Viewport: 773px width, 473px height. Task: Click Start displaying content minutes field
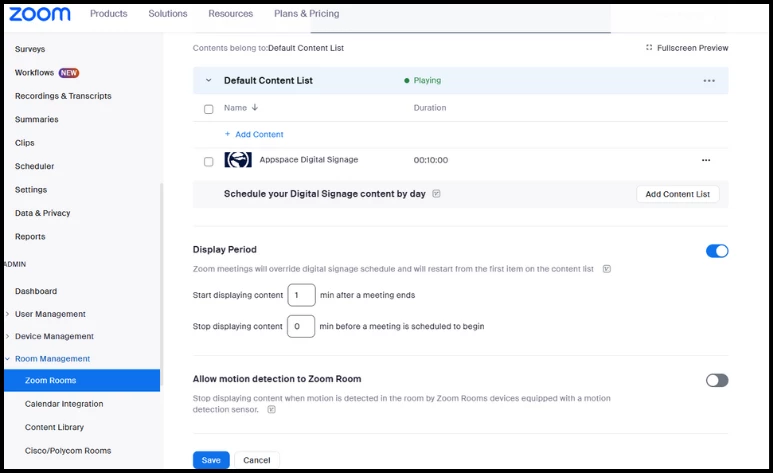click(301, 295)
